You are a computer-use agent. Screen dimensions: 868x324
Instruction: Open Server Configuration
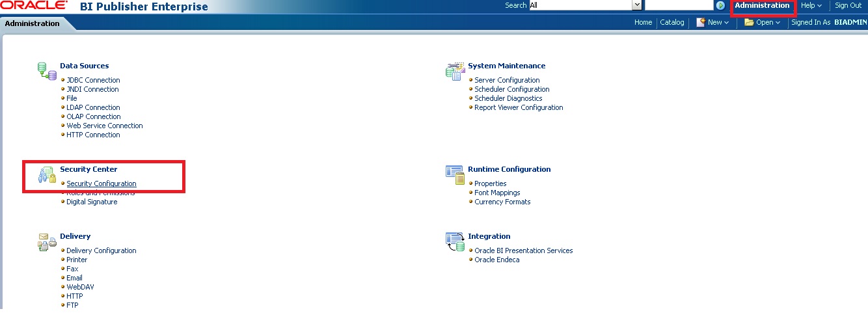click(507, 80)
